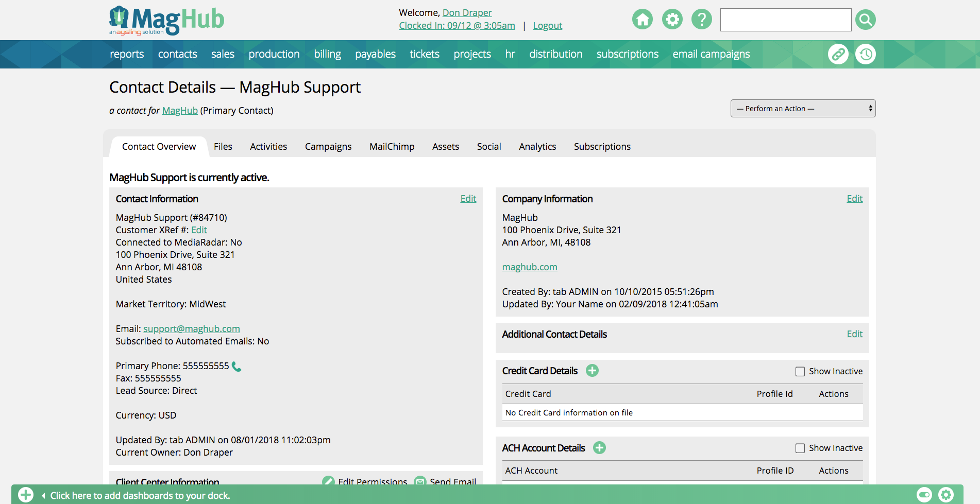Screen dimensions: 980x504
Task: Open the hr menu
Action: [x=510, y=54]
